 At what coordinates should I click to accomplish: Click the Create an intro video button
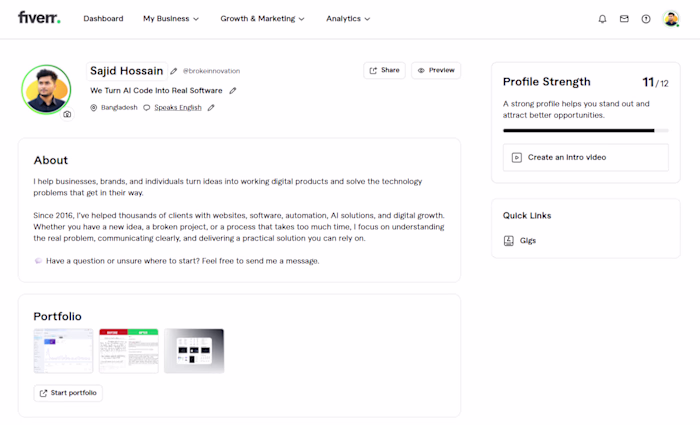586,157
